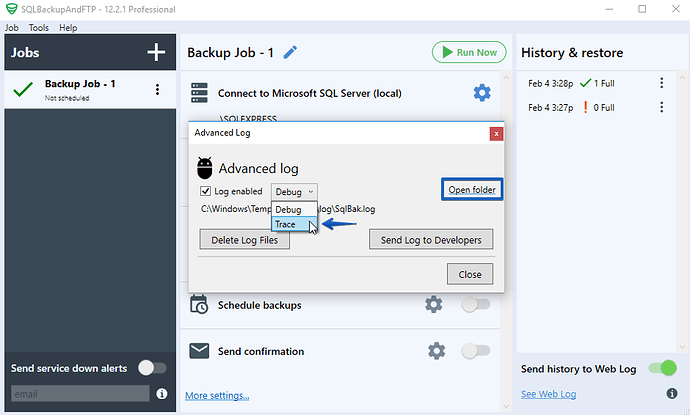Click the green checkmark status of Backup Job - 1
This screenshot has width=690, height=415.
pos(23,89)
